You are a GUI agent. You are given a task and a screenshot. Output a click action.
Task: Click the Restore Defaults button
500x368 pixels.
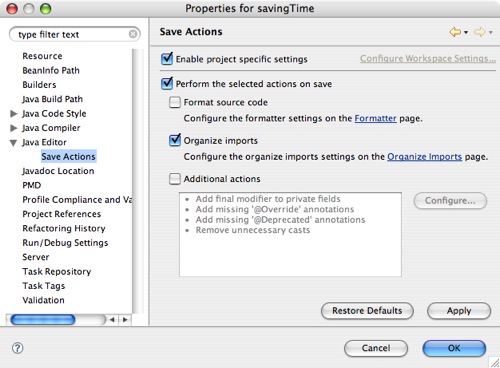[367, 311]
